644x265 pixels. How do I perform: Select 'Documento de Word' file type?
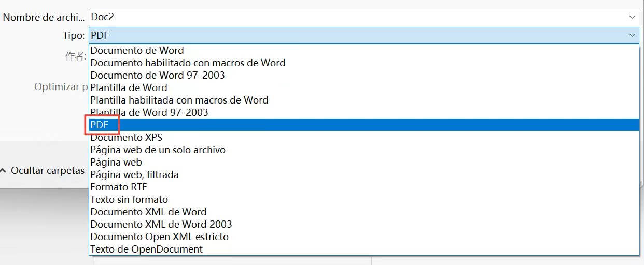(364, 50)
